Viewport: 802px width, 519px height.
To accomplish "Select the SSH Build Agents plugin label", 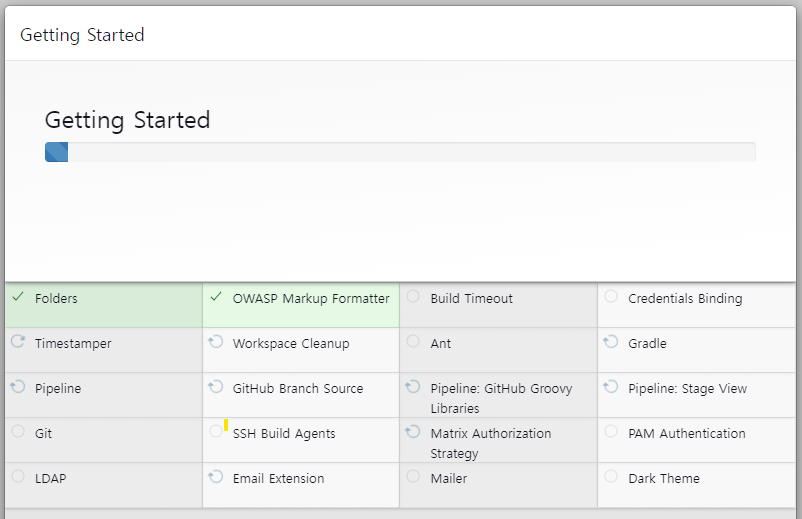I will pyautogui.click(x=284, y=434).
